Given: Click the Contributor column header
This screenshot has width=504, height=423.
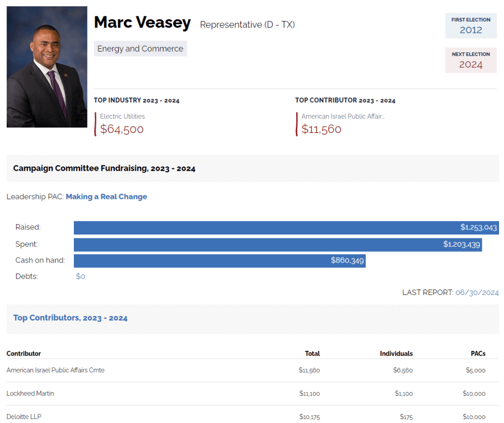Looking at the screenshot, I should (24, 354).
